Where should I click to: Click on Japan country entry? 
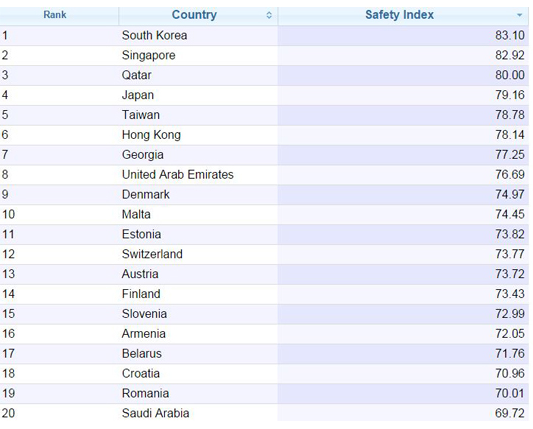click(138, 95)
